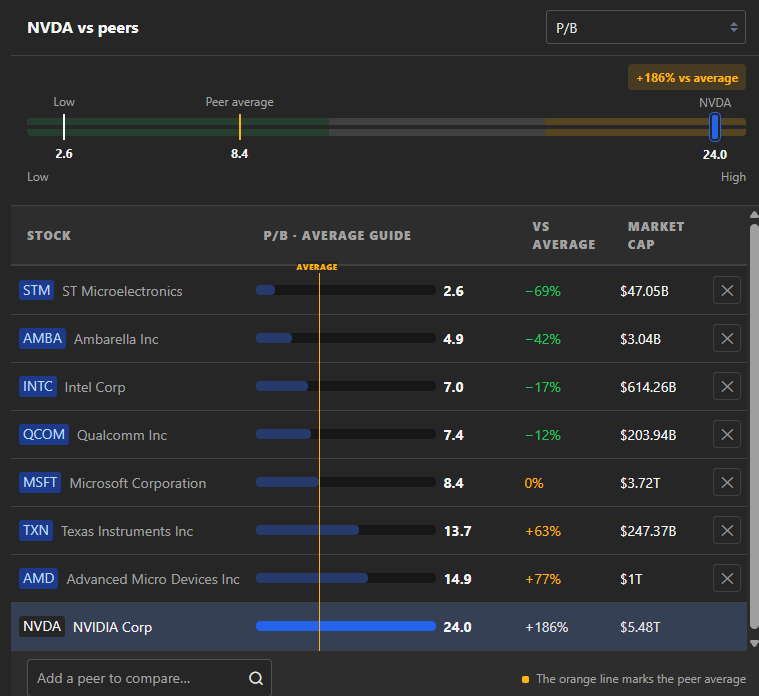The height and width of the screenshot is (696, 759).
Task: Click the −17% vs average value
Action: pos(543,387)
